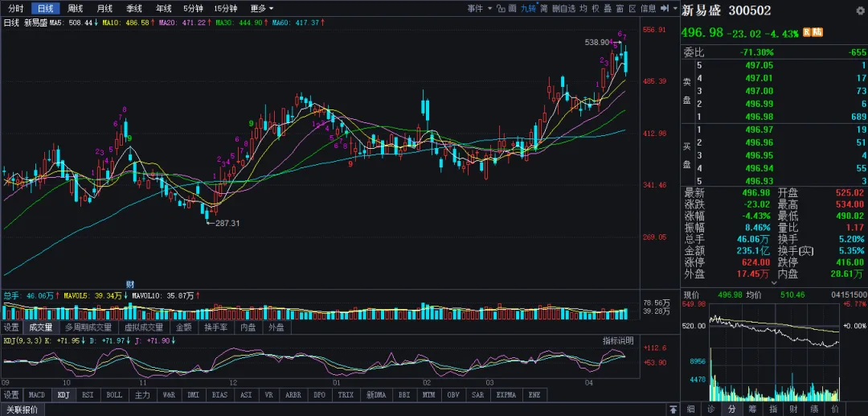
Task: Click the 陆 stock connect badge
Action: pyautogui.click(x=817, y=32)
